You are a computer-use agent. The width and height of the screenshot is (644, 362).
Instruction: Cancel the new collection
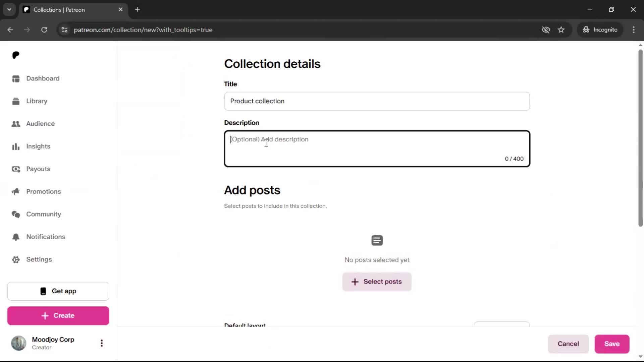(x=568, y=344)
